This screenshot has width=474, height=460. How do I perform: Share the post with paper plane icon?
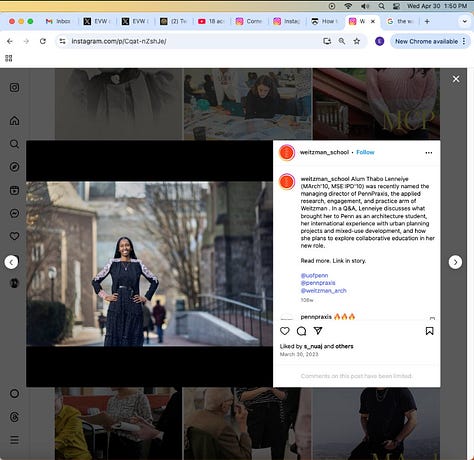[318, 331]
